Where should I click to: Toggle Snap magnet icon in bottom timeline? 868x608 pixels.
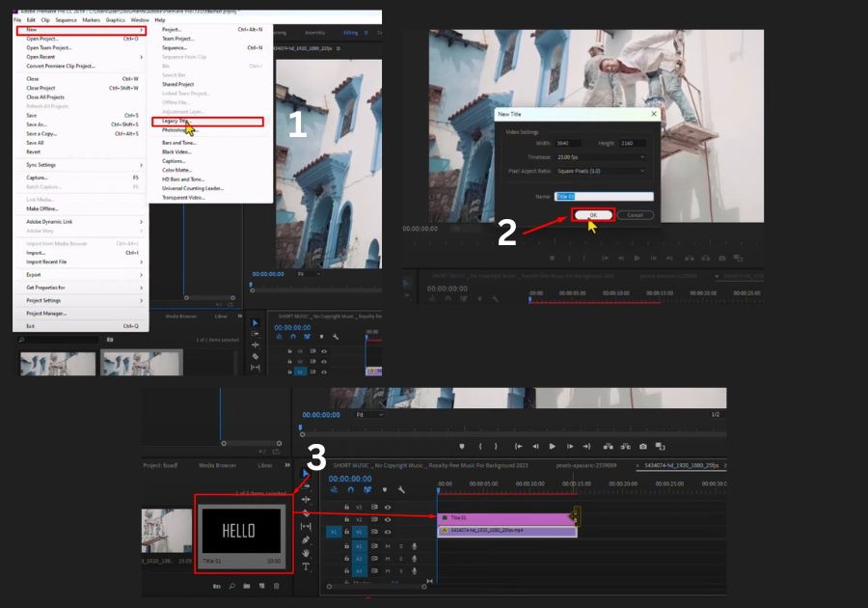[350, 490]
